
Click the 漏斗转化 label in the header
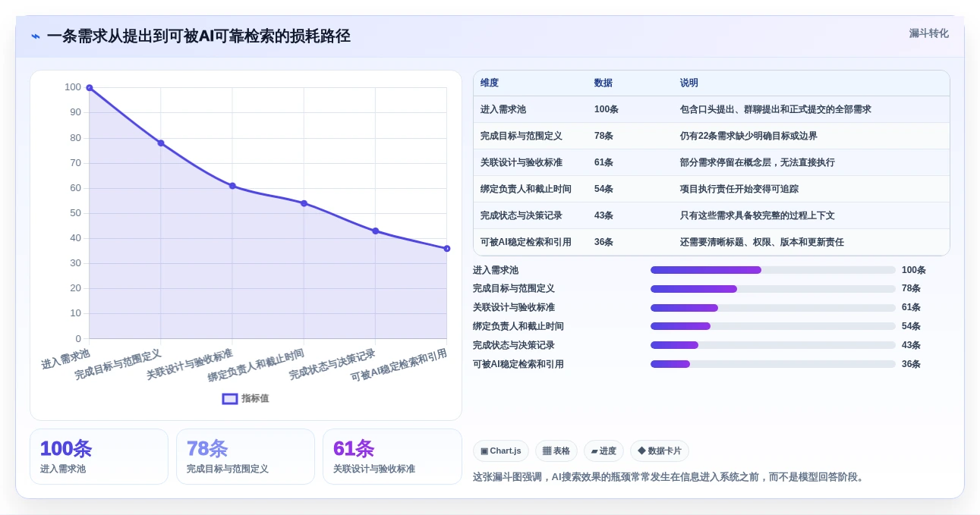929,33
